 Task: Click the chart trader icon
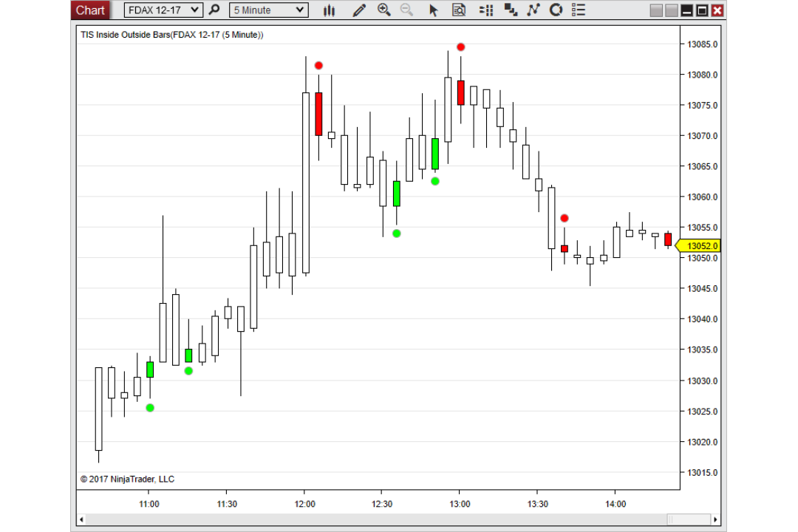pyautogui.click(x=486, y=10)
